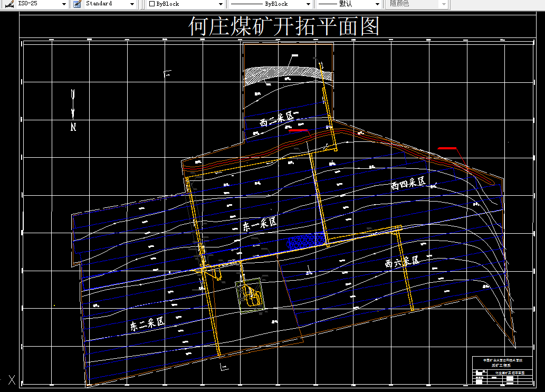Click the small color square inside ByBlock control
This screenshot has width=545, height=392.
click(151, 4)
